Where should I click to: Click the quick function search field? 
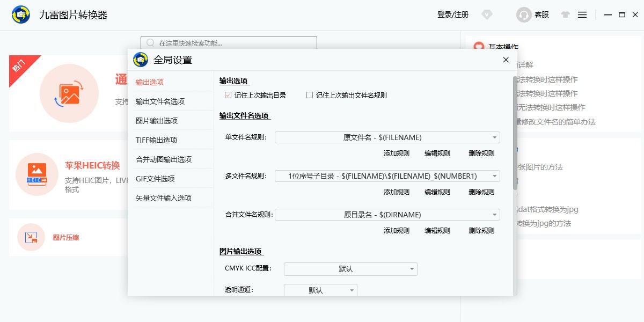(x=229, y=43)
